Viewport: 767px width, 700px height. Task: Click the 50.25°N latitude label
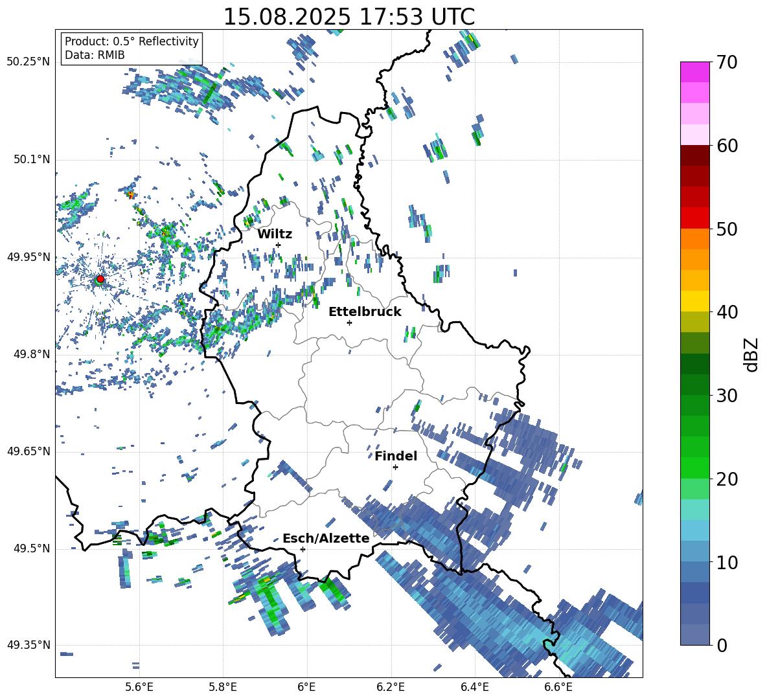point(29,62)
